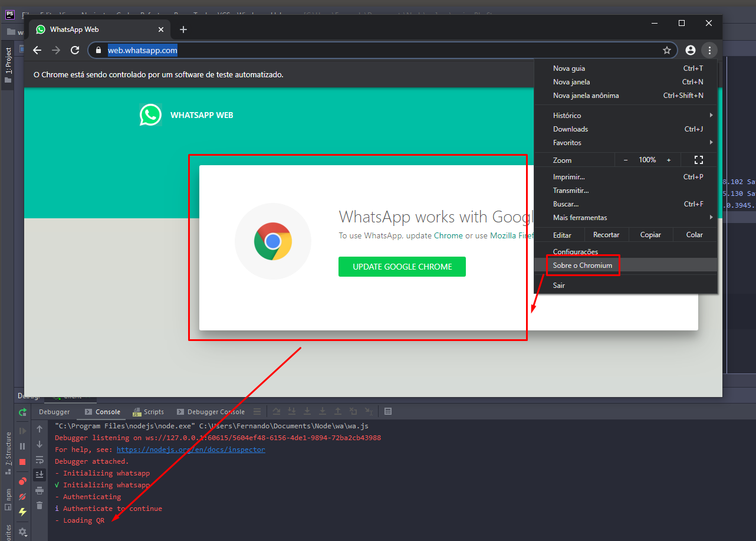Click the Rerun program icon
756x541 pixels.
coord(22,412)
